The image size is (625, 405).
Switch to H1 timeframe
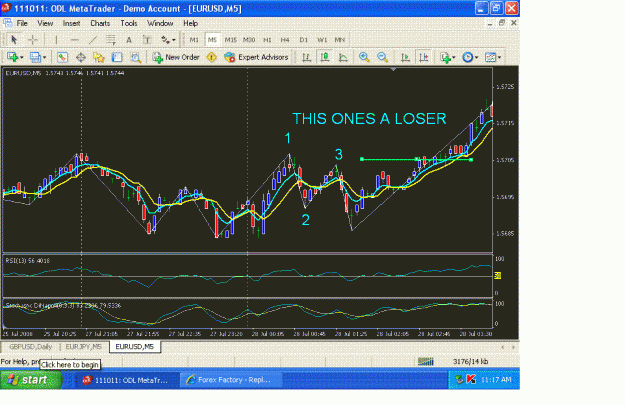[267, 40]
